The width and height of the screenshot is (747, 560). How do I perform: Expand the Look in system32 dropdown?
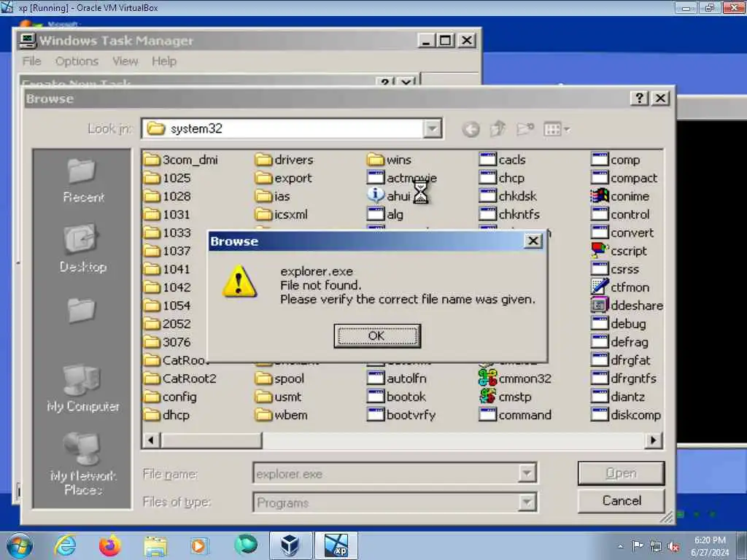[x=432, y=128]
